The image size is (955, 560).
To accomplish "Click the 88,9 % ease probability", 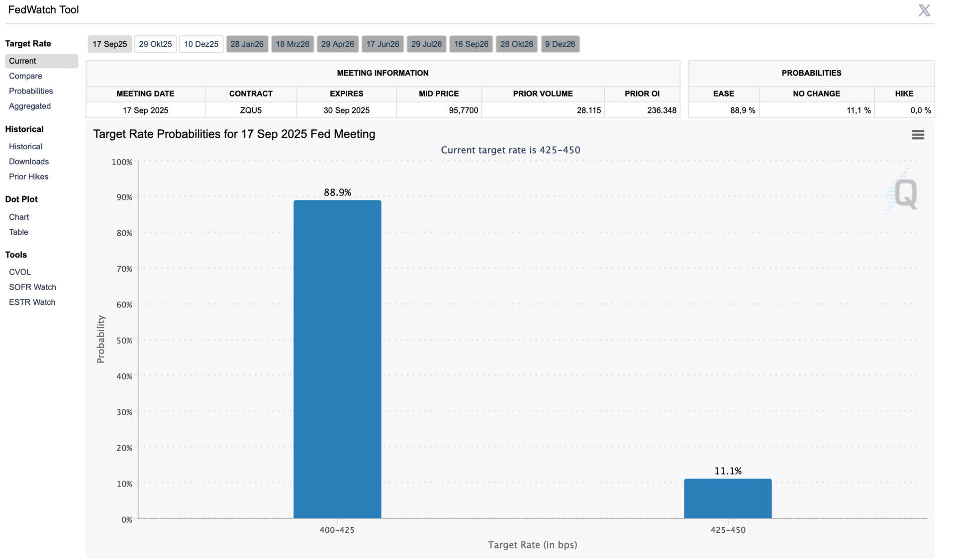I will point(743,110).
